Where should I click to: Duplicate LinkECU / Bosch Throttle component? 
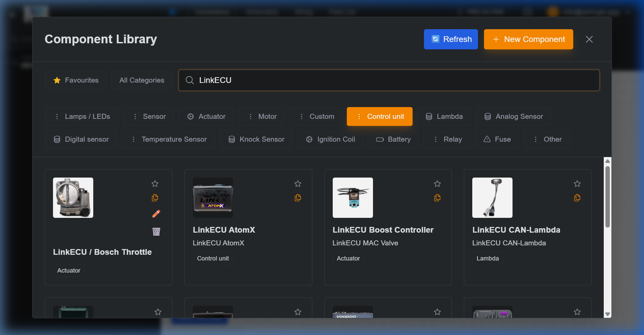pos(155,198)
